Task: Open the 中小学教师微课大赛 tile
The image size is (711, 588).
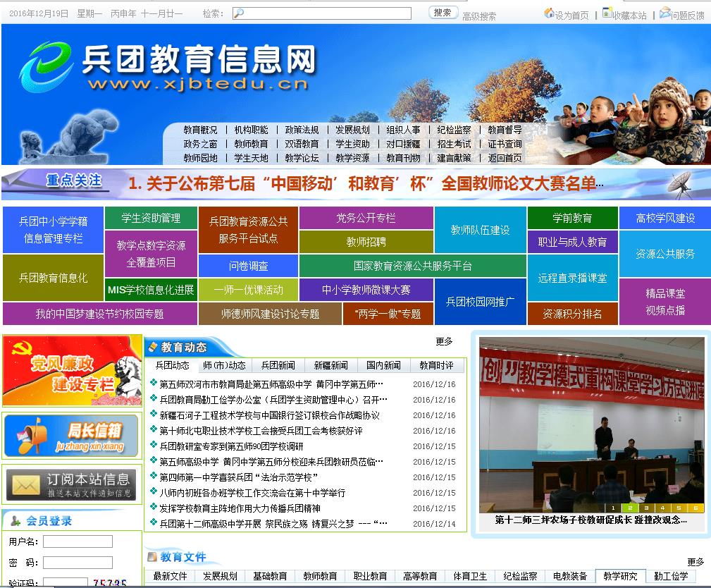Action: click(366, 290)
